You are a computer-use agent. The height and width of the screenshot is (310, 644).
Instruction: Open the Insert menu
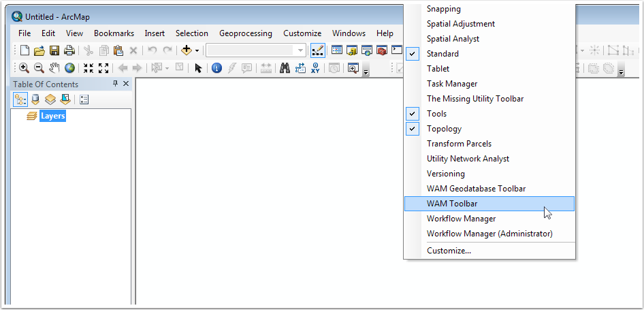(155, 33)
